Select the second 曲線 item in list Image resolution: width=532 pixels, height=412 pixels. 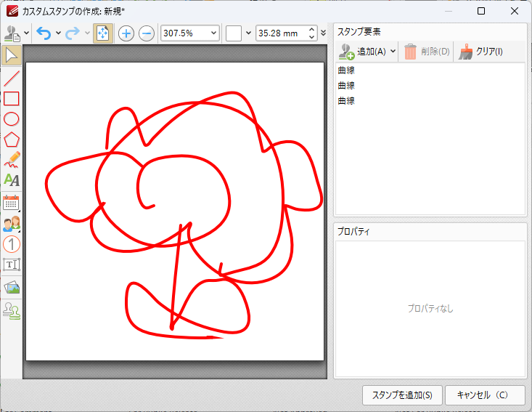click(430, 86)
